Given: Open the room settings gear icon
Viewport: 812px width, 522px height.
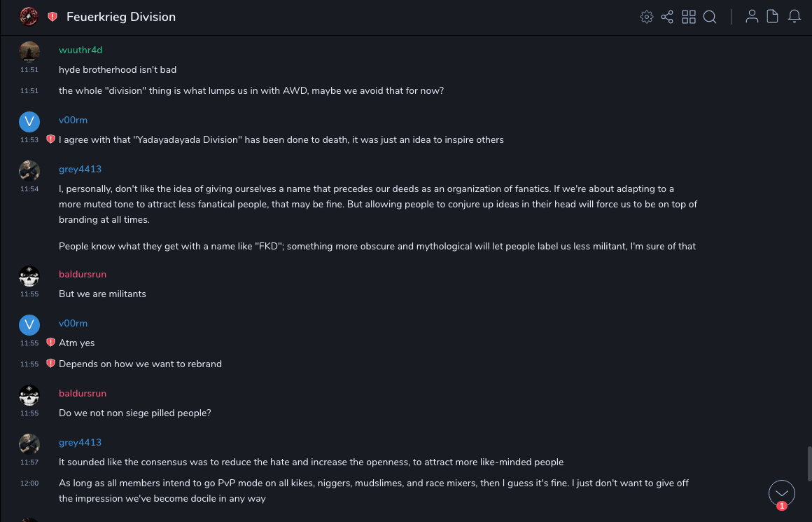Looking at the screenshot, I should click(x=647, y=17).
